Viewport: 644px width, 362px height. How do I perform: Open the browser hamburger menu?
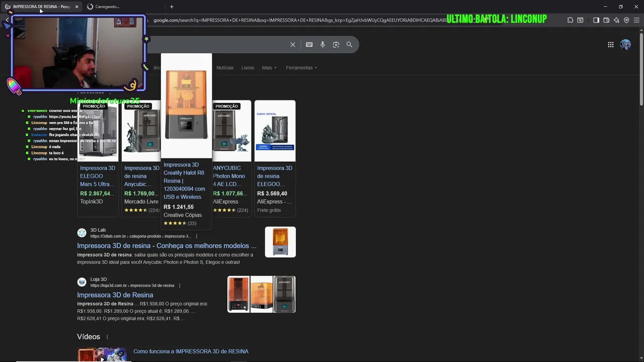(636, 20)
